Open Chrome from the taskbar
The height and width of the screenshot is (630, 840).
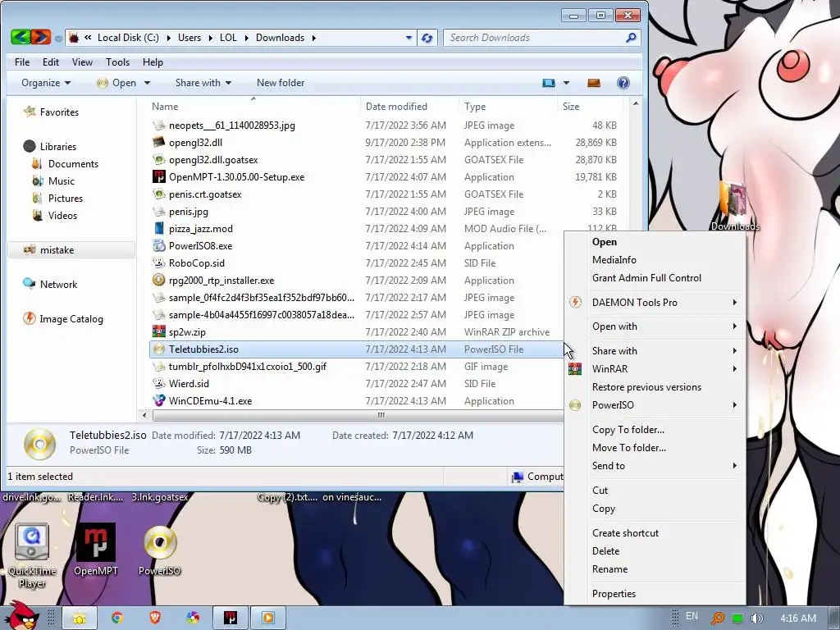[x=116, y=619]
